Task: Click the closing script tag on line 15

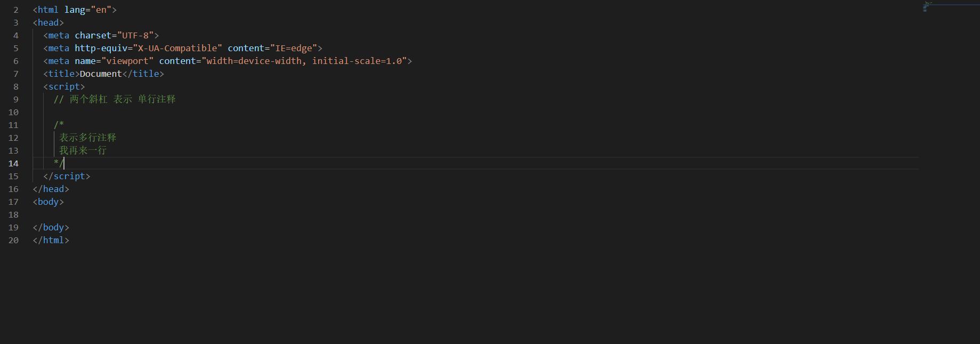Action: (x=67, y=176)
